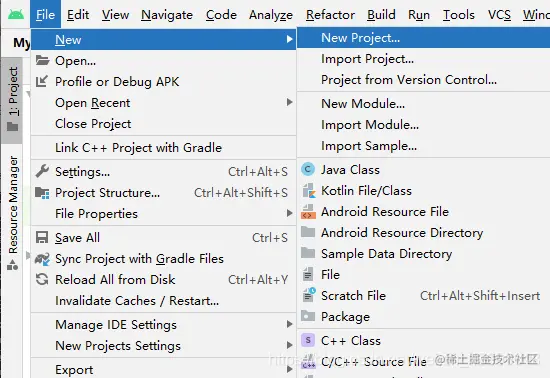Image resolution: width=550 pixels, height=378 pixels.
Task: Click the Settings wrench icon
Action: tap(42, 171)
